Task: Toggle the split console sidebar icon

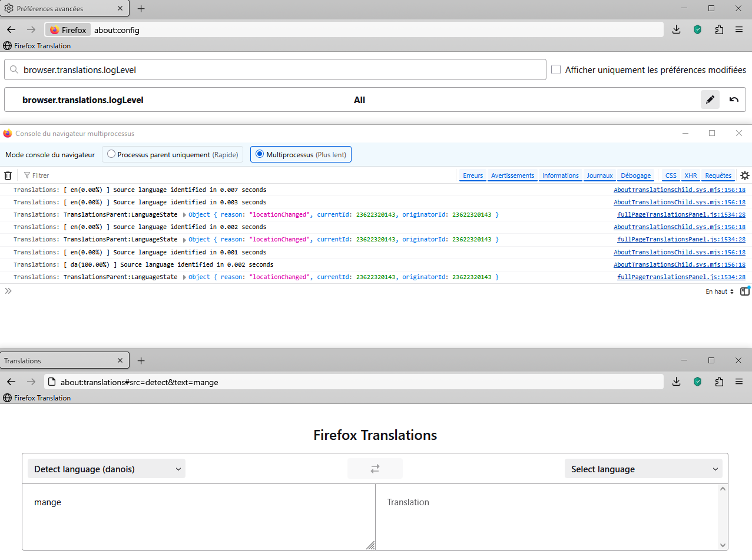Action: pyautogui.click(x=745, y=291)
